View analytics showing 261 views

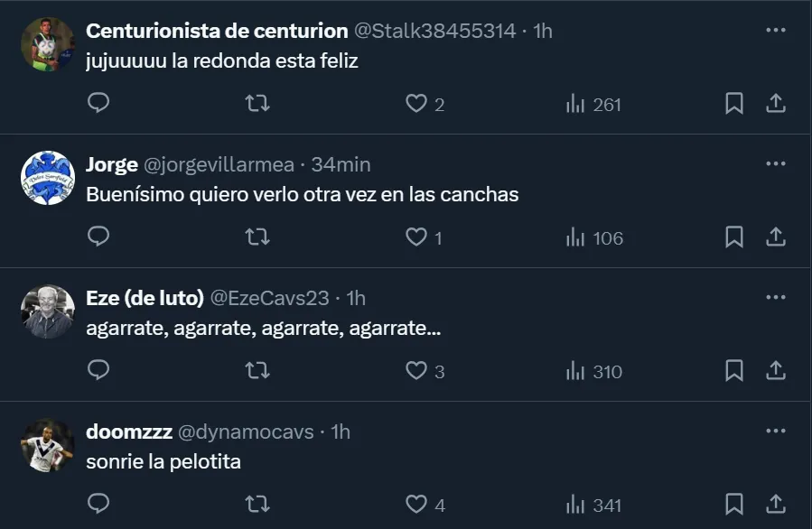[593, 105]
